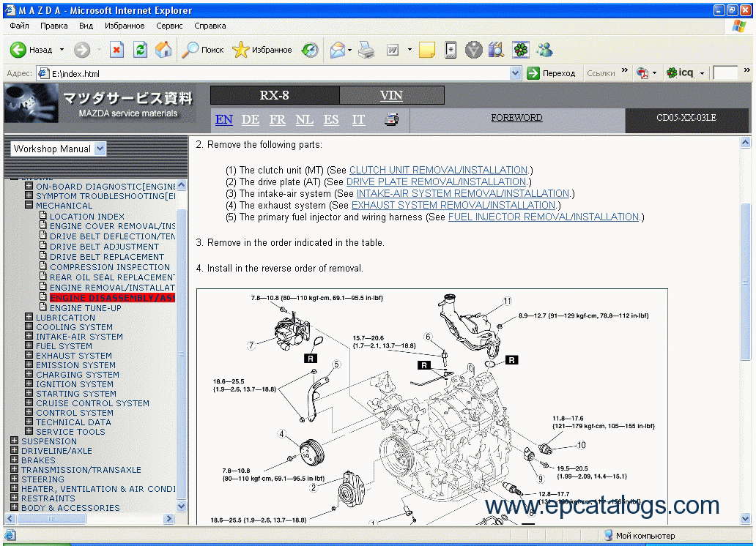Open My Computer zone in status bar
Image resolution: width=756 pixels, height=546 pixels.
pyautogui.click(x=640, y=536)
